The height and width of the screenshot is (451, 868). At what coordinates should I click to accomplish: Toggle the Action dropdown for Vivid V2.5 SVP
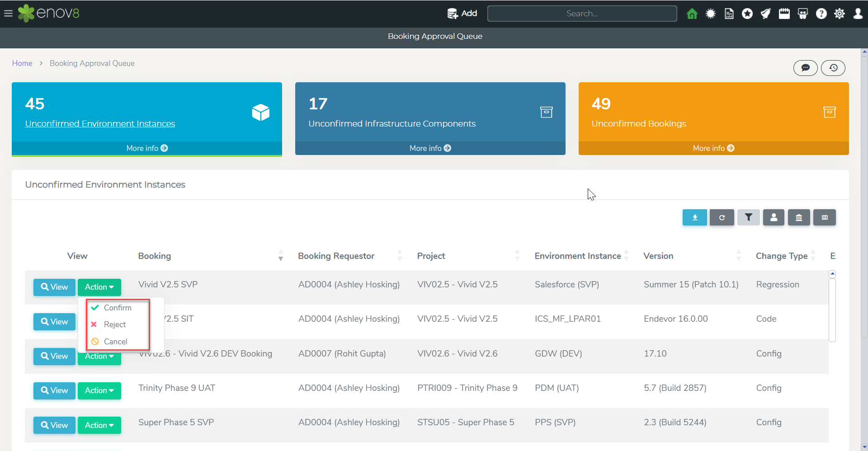(x=99, y=287)
